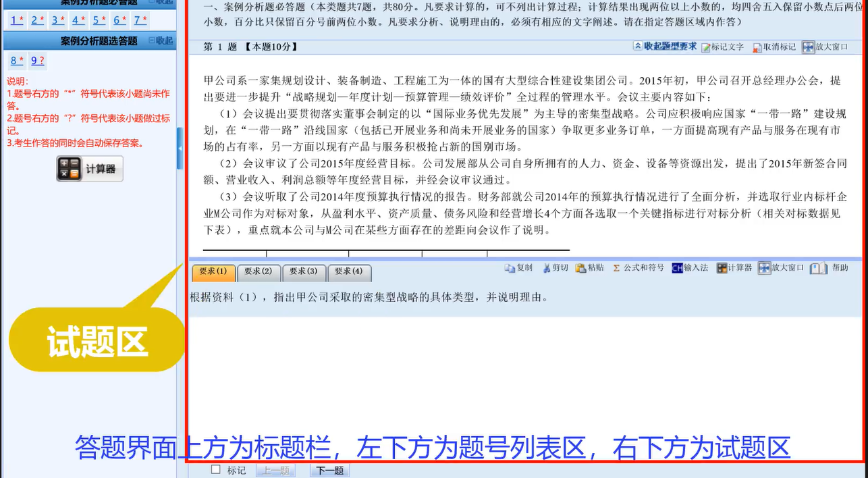Open question number 5 in list
The image size is (868, 478).
[x=99, y=20]
